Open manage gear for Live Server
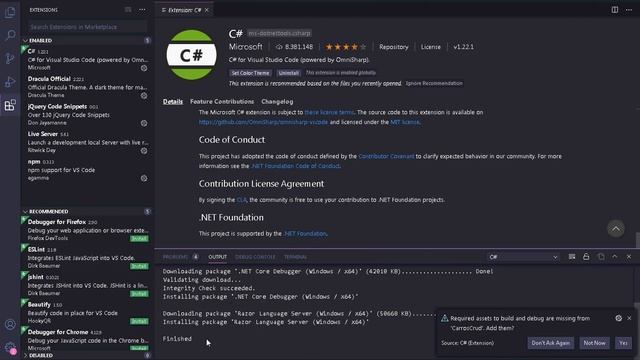The image size is (640, 360). click(x=144, y=151)
